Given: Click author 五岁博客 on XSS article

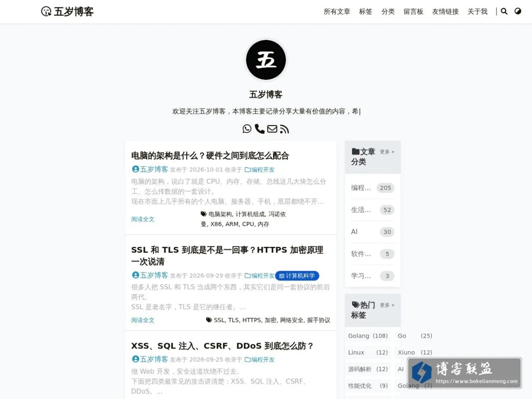Looking at the screenshot, I should [x=150, y=359].
